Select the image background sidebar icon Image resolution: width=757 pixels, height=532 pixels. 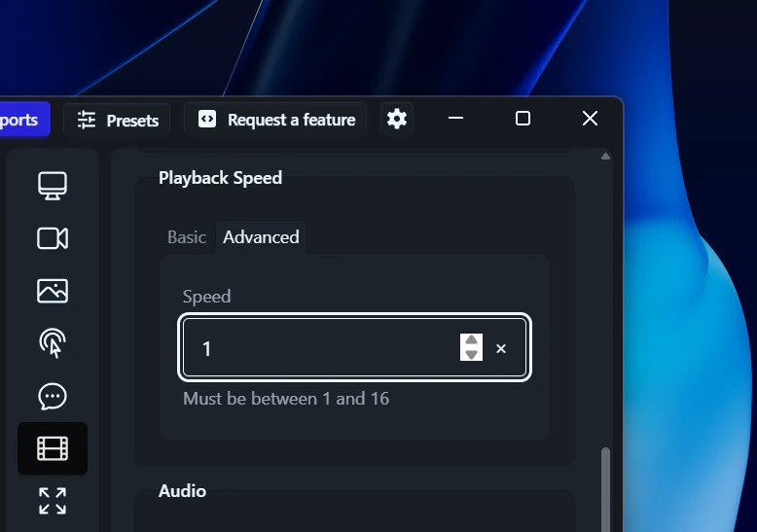53,291
